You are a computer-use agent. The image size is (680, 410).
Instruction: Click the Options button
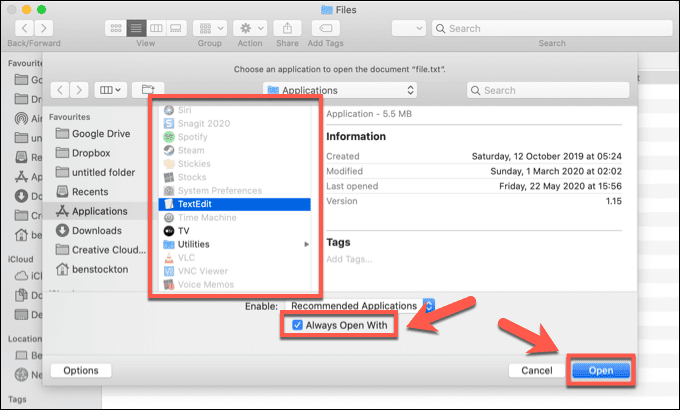(x=81, y=371)
